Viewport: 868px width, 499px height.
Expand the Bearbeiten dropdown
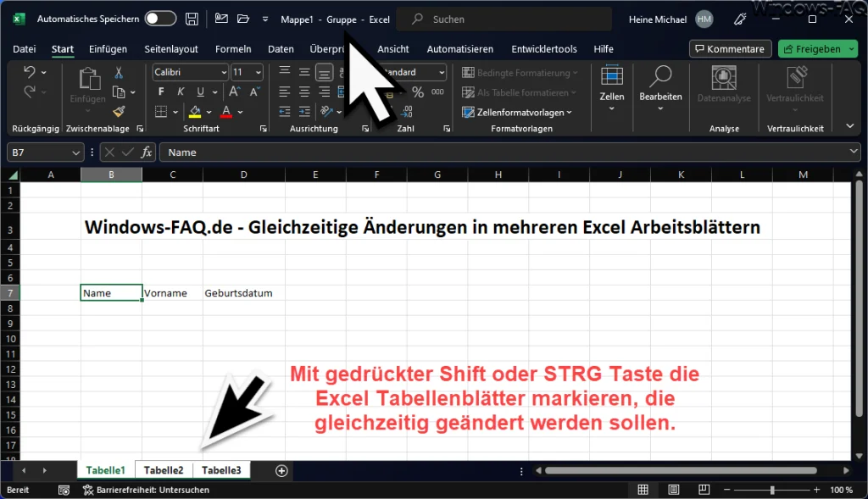[660, 108]
